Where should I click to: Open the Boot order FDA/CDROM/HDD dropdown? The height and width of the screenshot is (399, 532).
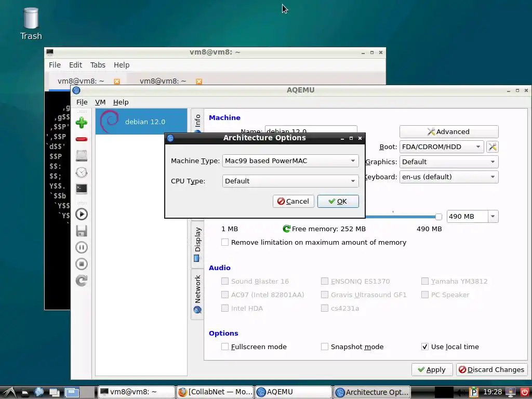tap(442, 147)
